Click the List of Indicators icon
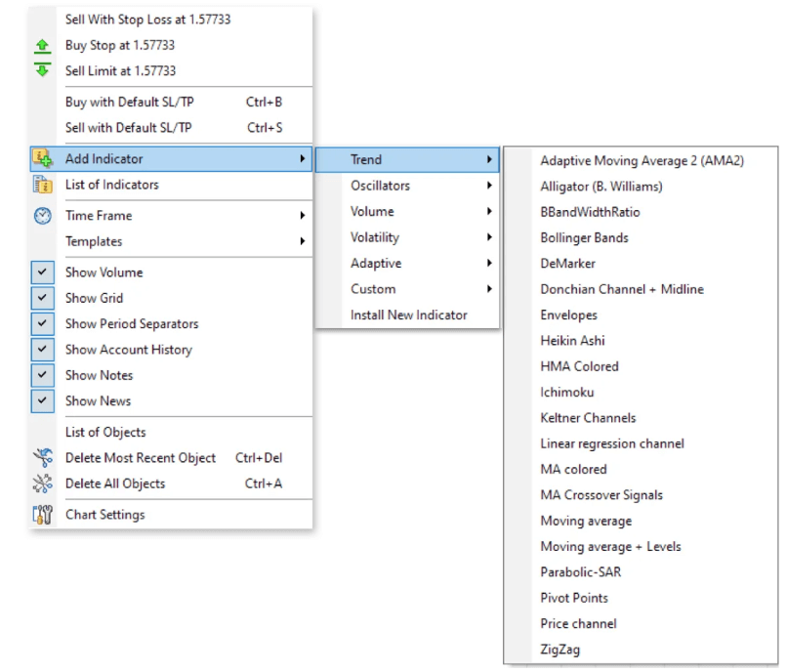 [x=42, y=185]
